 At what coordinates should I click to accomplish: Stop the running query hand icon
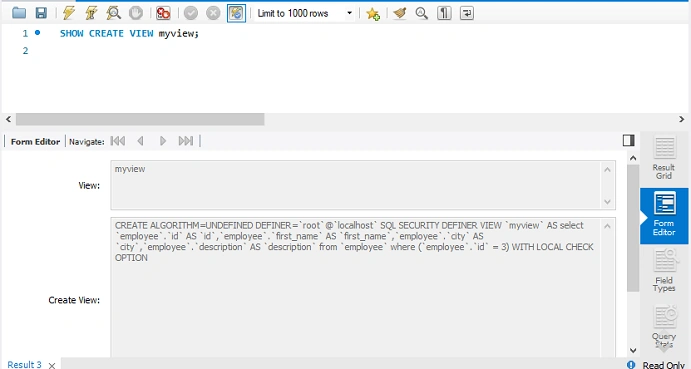(x=136, y=13)
